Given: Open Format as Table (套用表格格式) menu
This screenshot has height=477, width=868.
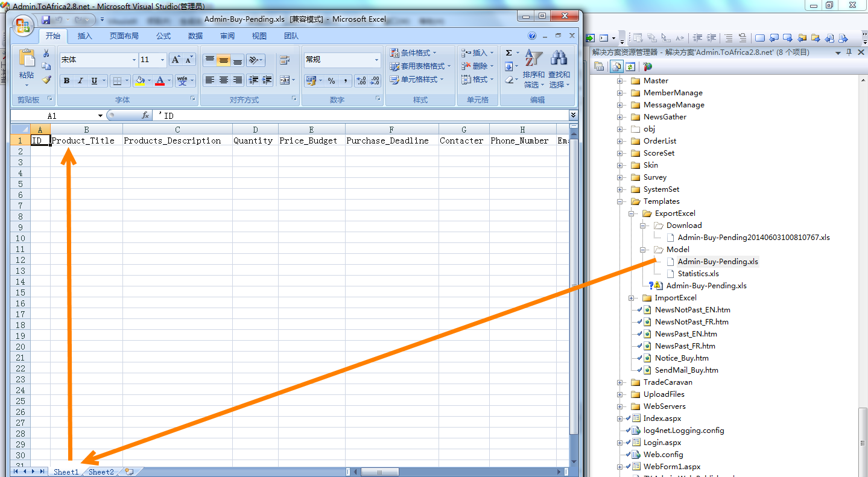Looking at the screenshot, I should coord(420,66).
